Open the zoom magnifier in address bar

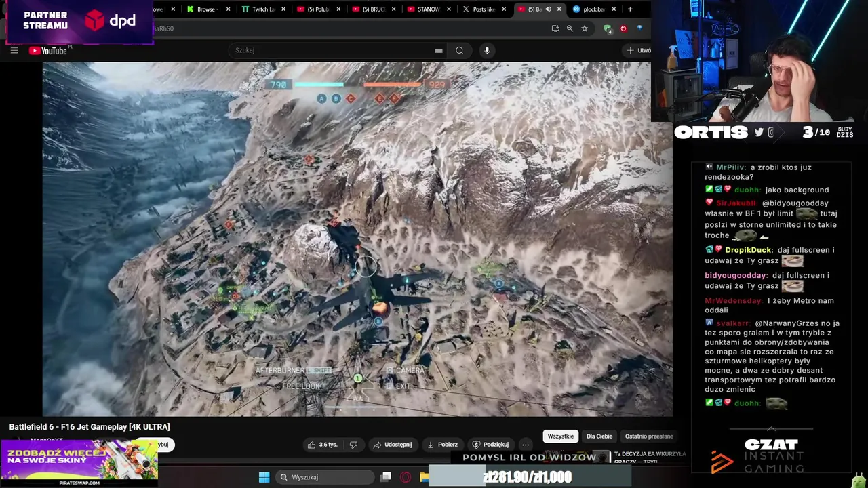tap(570, 28)
